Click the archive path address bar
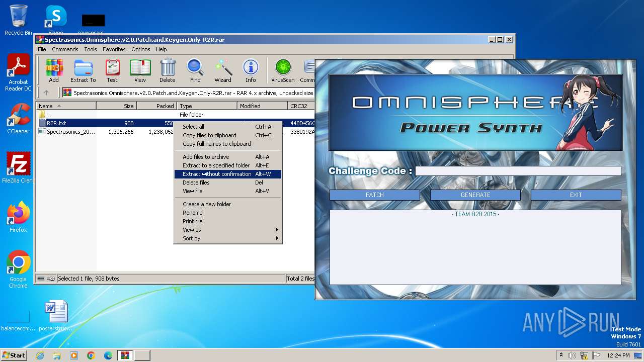This screenshot has width=644, height=362. pos(188,93)
